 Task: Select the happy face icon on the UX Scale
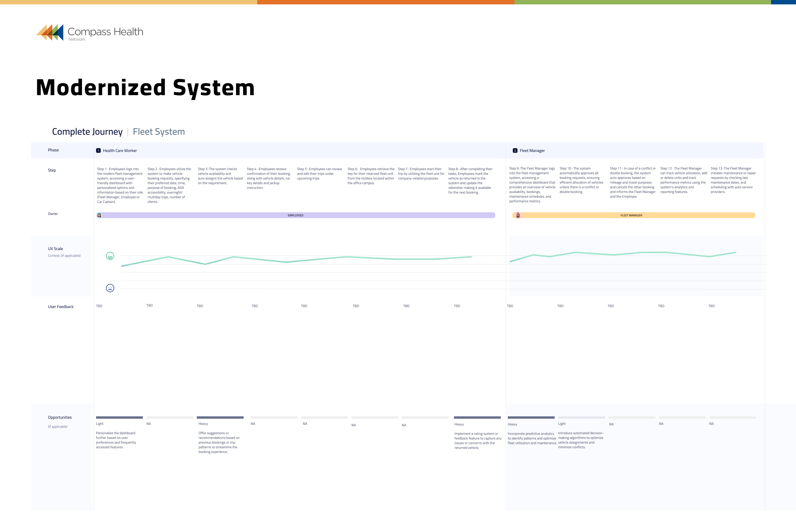110,256
